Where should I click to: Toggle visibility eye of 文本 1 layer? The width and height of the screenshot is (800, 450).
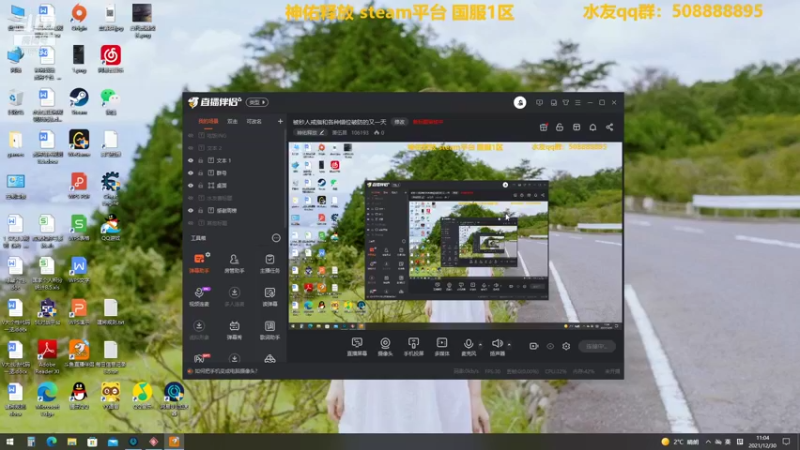tap(191, 160)
